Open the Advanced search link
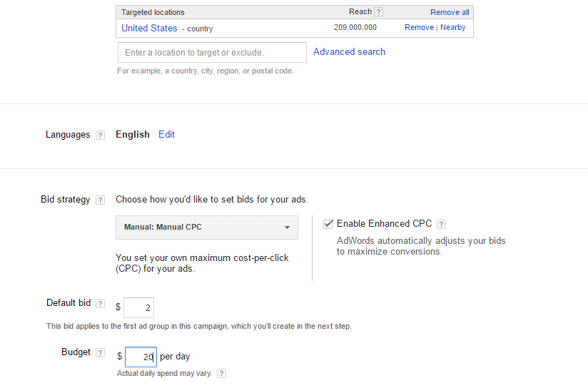 click(349, 52)
